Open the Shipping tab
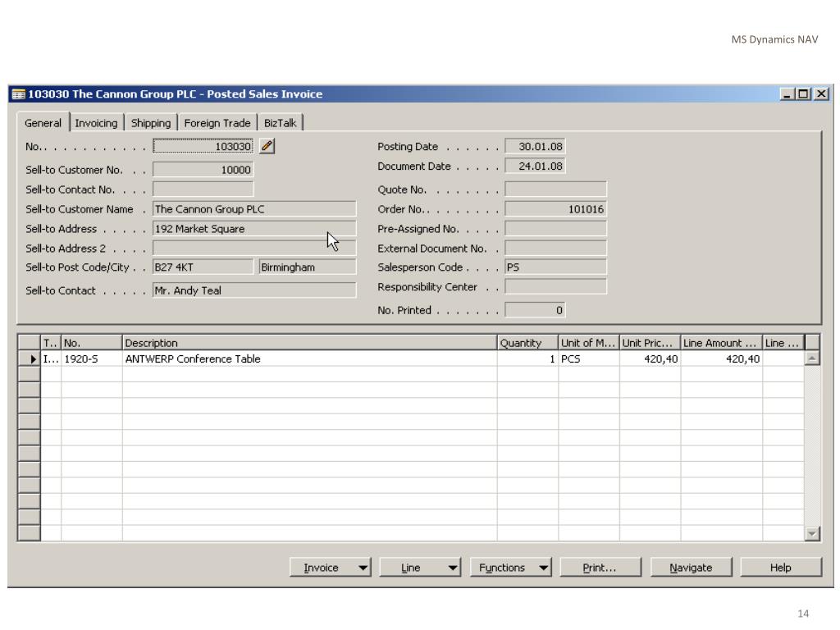Image resolution: width=840 pixels, height=630 pixels. click(151, 123)
